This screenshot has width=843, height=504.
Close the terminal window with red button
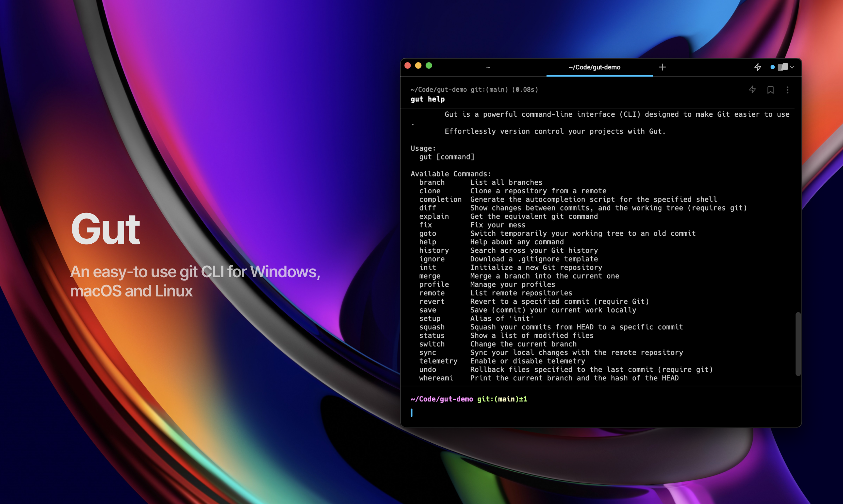408,66
